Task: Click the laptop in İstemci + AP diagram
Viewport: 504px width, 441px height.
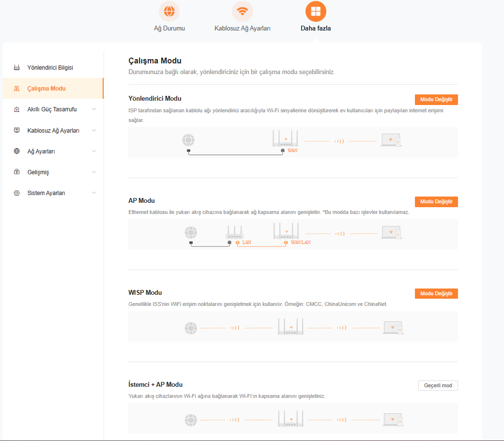Action: (393, 420)
